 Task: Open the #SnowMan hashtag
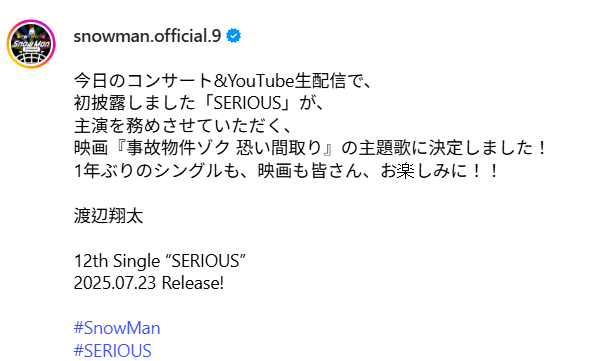pyautogui.click(x=117, y=328)
